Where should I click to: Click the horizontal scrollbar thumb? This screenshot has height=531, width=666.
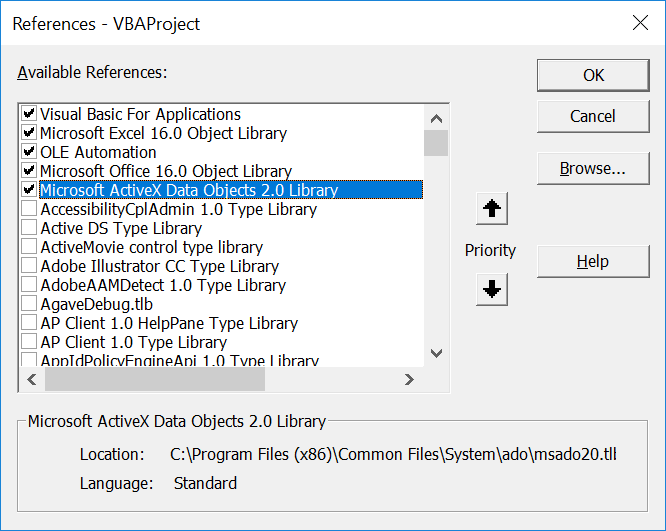[x=155, y=379]
